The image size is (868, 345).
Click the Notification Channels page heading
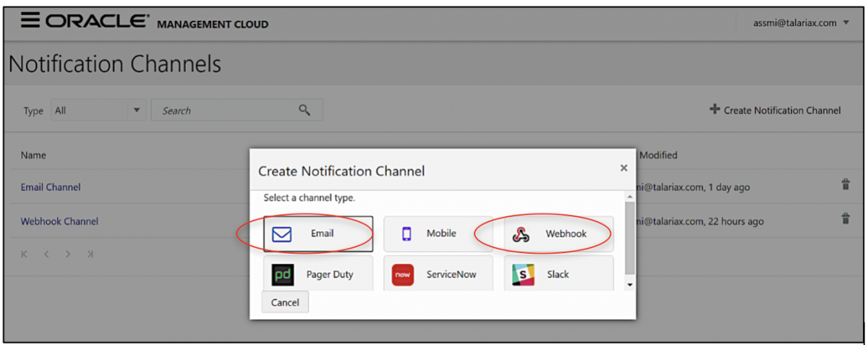114,64
